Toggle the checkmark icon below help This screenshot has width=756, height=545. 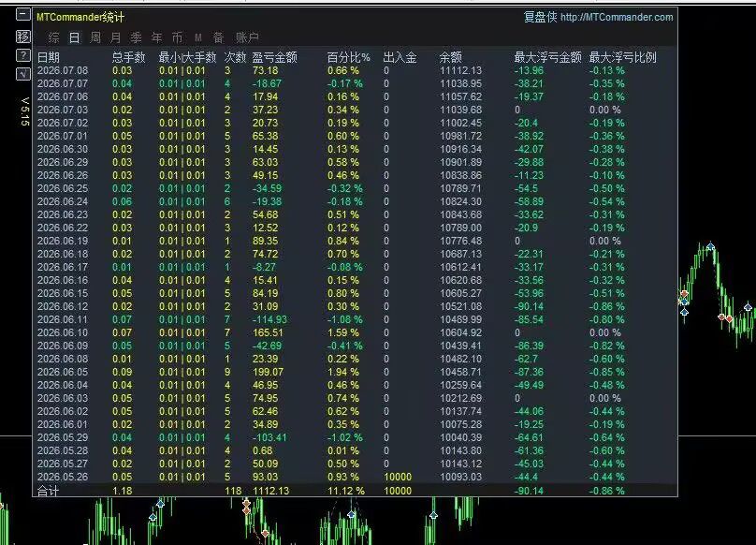pos(22,74)
